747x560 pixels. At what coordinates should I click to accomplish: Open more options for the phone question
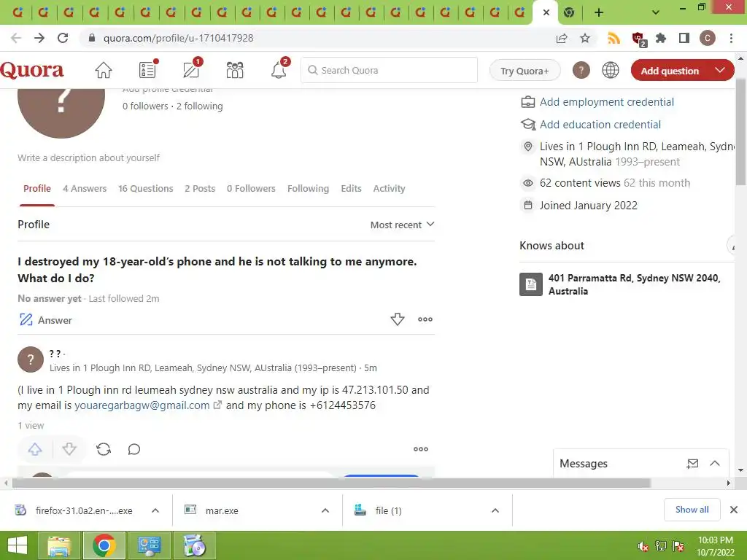point(425,319)
